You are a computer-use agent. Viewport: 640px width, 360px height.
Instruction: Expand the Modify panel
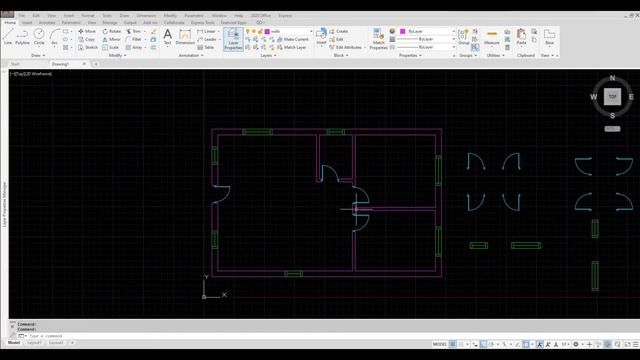tap(117, 56)
